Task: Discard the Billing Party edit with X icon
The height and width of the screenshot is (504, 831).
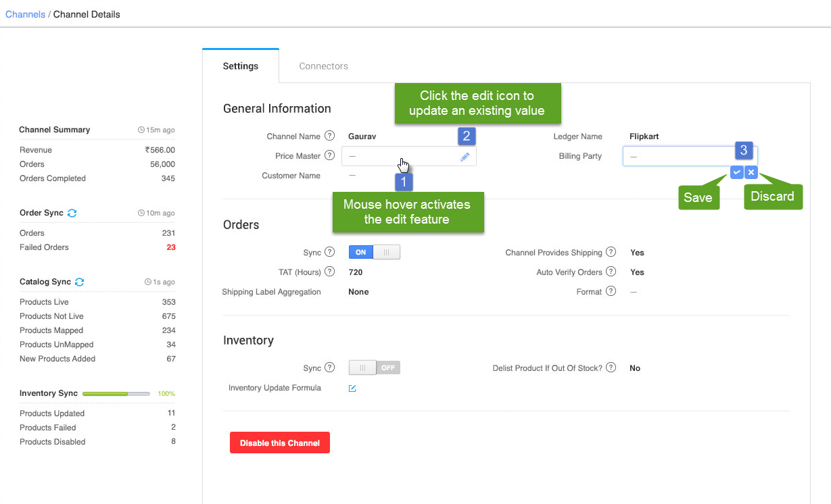Action: point(751,172)
